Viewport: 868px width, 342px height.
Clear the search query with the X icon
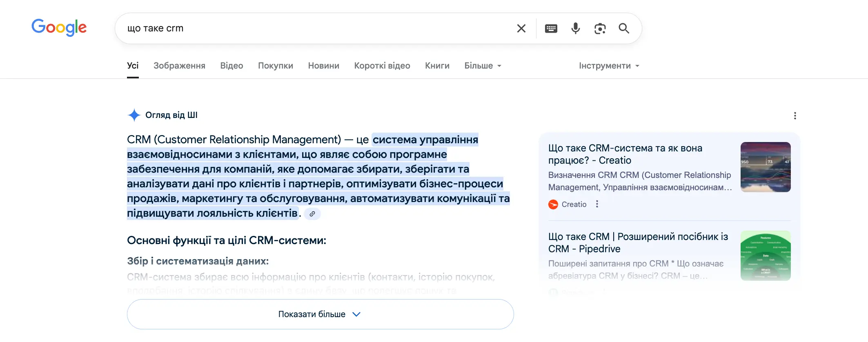(x=521, y=28)
